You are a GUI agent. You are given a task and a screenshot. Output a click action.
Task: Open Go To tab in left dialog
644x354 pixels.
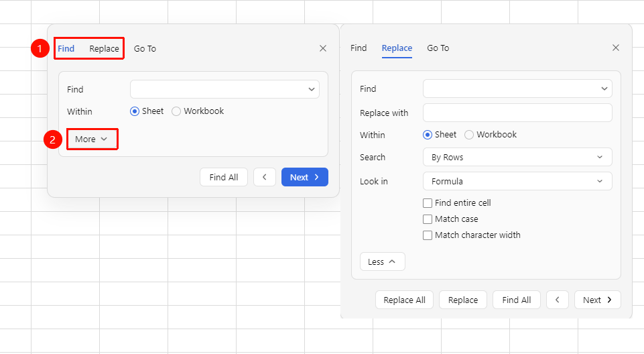coord(145,48)
